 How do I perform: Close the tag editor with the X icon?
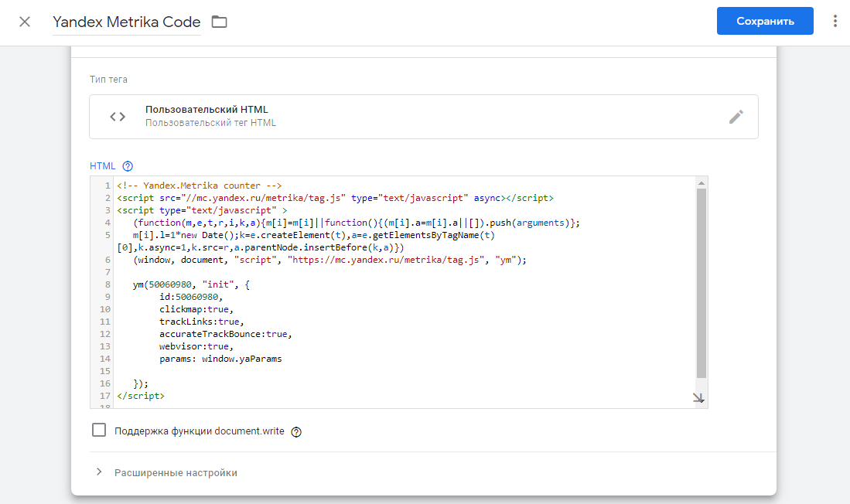coord(25,22)
